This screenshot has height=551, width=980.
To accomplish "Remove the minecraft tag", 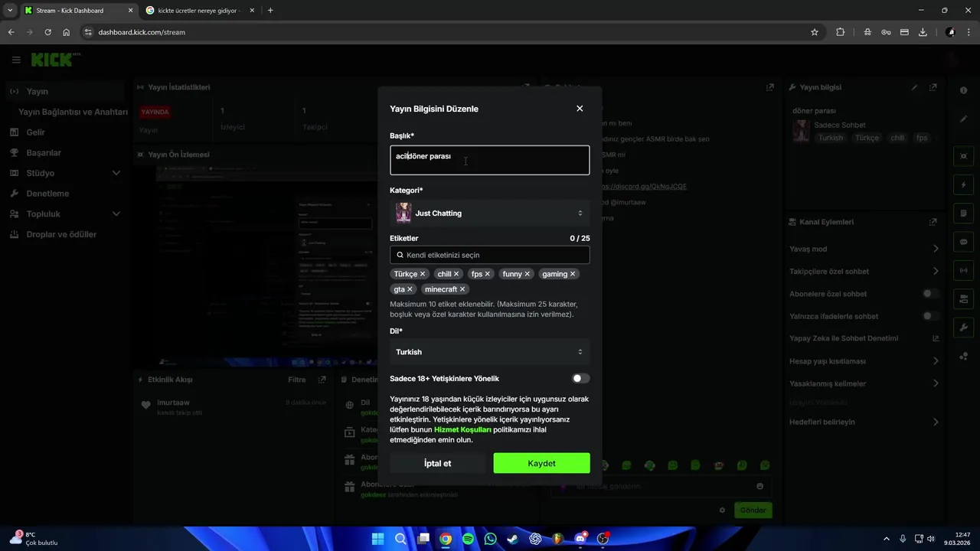I will 462,289.
